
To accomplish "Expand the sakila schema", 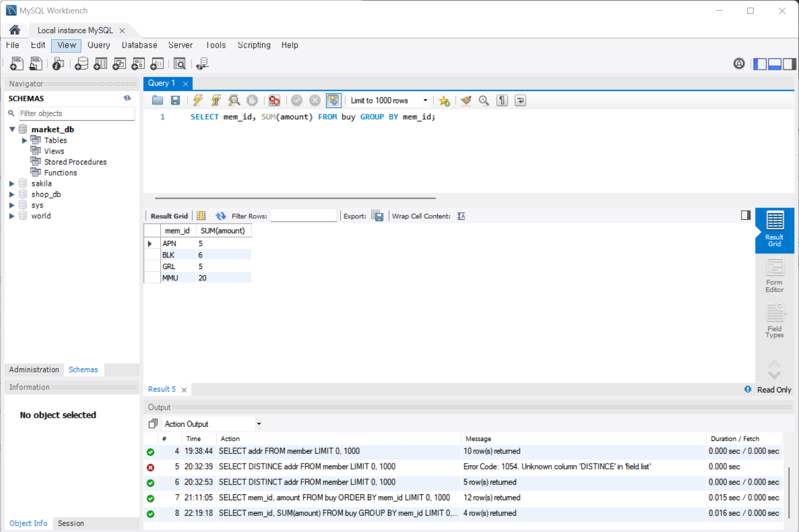I will pos(12,184).
